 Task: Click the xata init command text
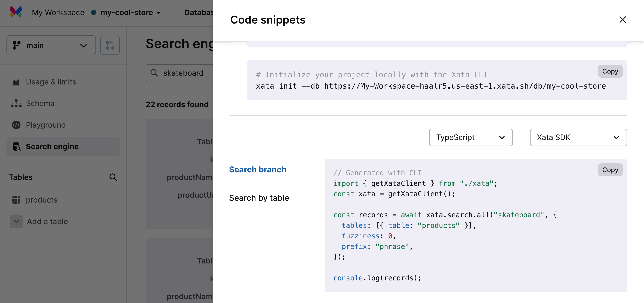pos(431,86)
